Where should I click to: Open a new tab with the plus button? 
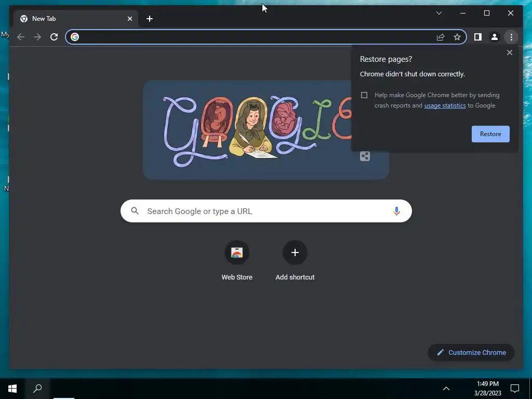click(x=150, y=19)
